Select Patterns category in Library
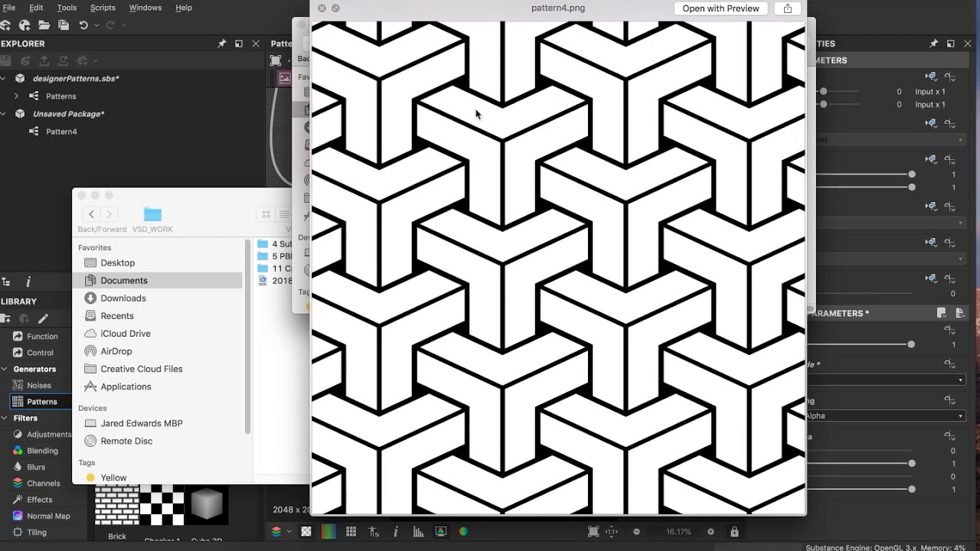Screen dimensions: 980x551 (42, 402)
